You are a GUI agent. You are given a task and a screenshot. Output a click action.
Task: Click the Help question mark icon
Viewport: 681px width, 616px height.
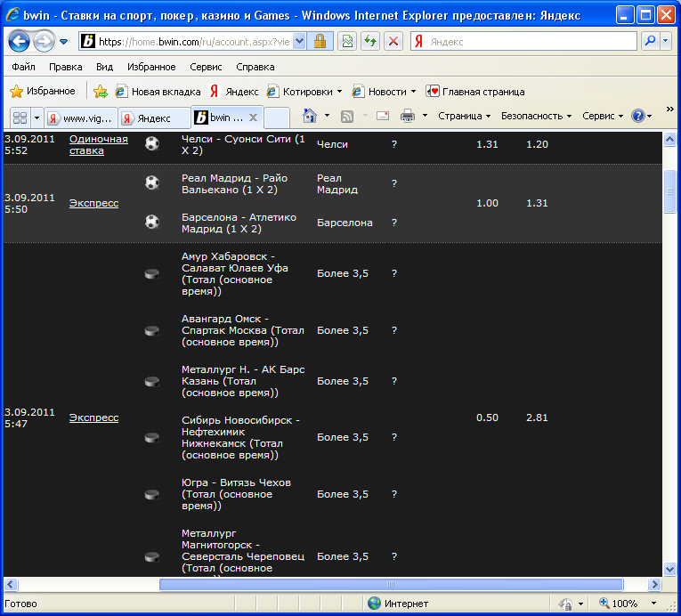638,116
